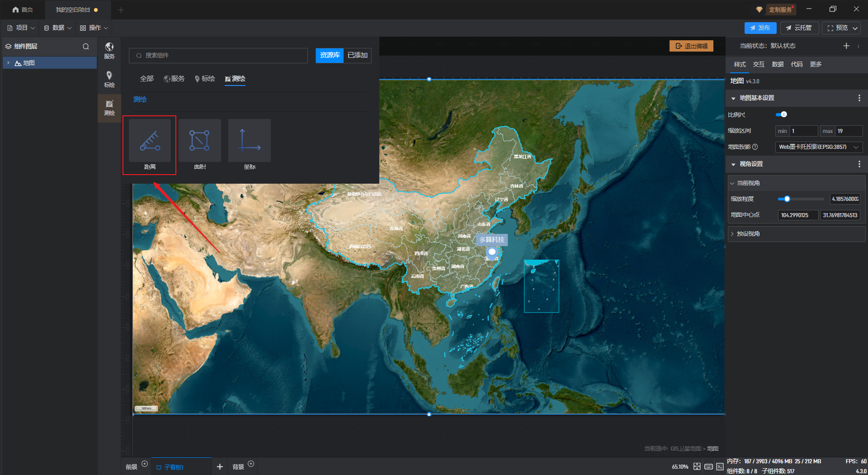868x475 pixels.
Task: Switch to 全部 component filter tab
Action: point(147,79)
